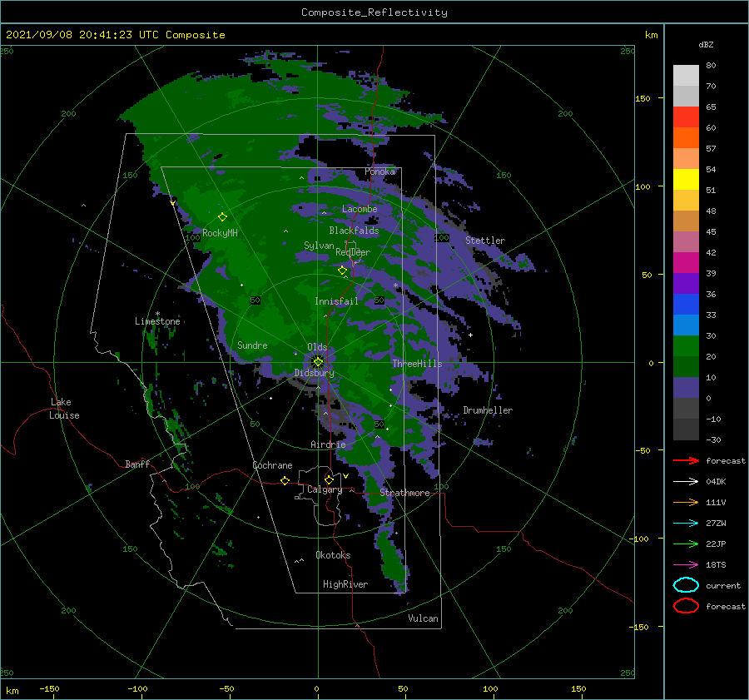Click the Limestone label
Viewport: 749px width, 700px height.
[157, 321]
